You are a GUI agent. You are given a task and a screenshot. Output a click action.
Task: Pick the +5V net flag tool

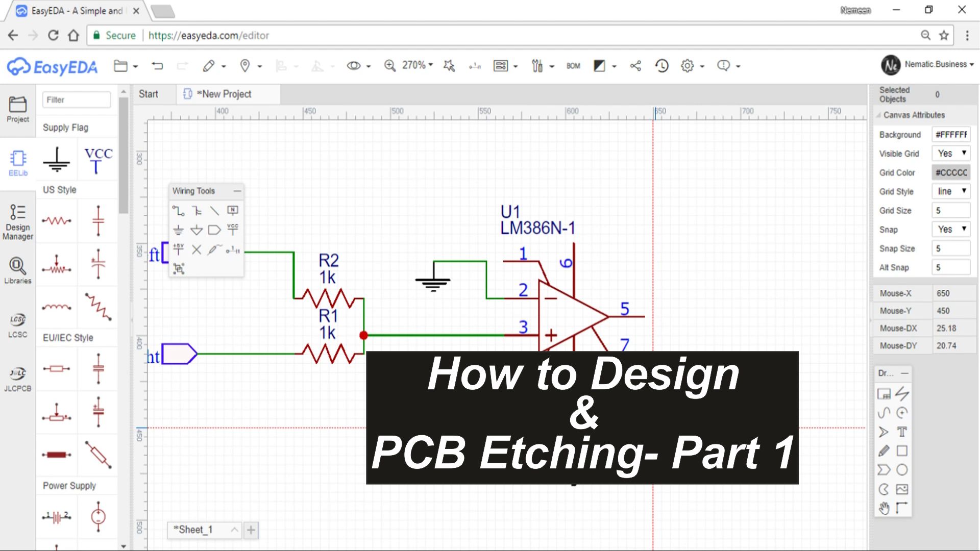(x=178, y=249)
